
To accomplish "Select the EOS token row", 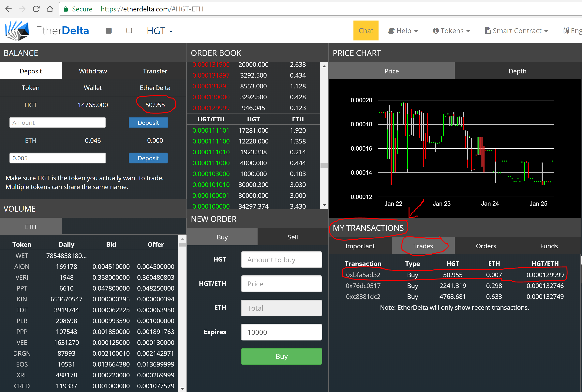I will coord(89,364).
